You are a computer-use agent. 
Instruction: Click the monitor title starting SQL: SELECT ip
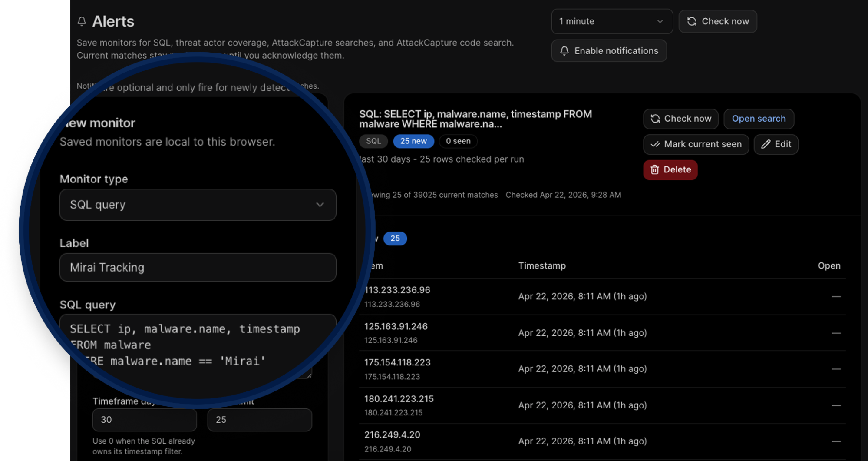[475, 119]
